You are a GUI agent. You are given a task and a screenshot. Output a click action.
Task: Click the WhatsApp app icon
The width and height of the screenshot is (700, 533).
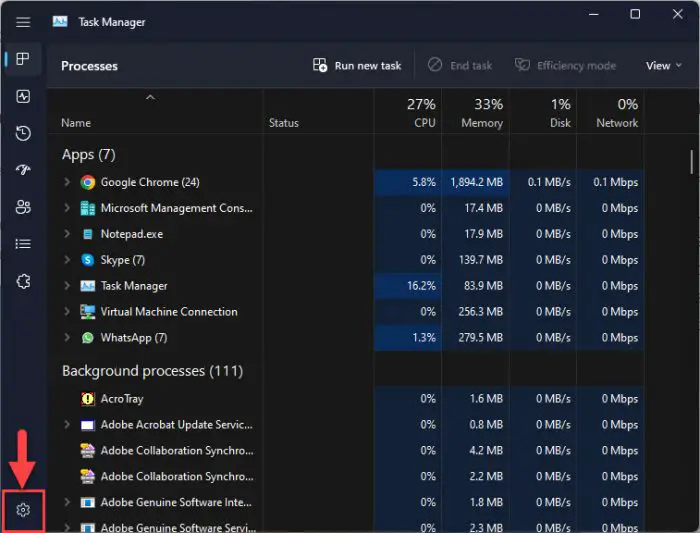point(88,337)
